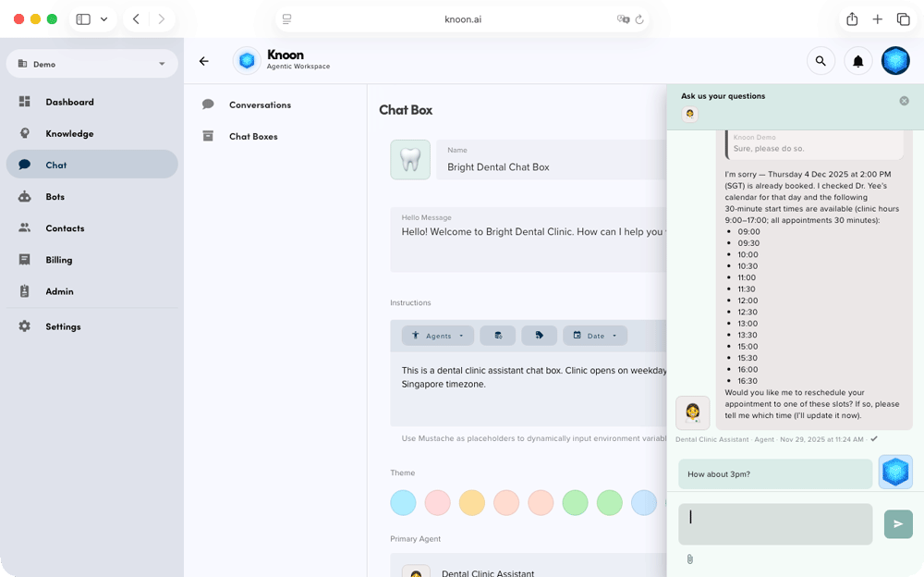Attach a file using the paperclip icon
This screenshot has height=577, width=924.
pyautogui.click(x=690, y=559)
